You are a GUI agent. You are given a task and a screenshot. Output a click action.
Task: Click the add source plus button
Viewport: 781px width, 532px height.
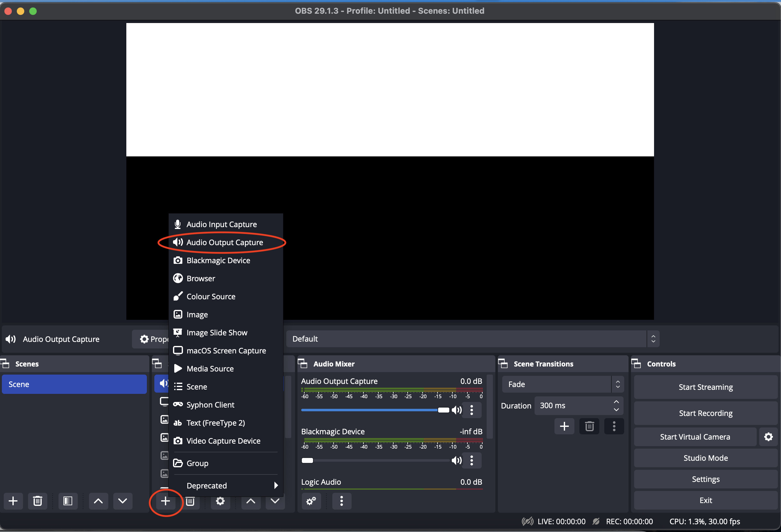point(165,501)
